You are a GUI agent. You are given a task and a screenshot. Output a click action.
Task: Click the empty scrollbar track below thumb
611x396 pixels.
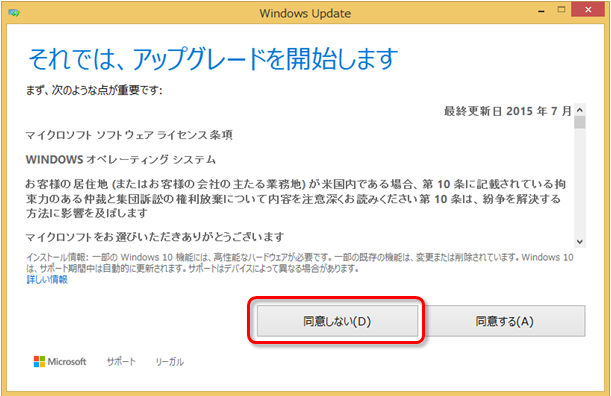point(580,182)
